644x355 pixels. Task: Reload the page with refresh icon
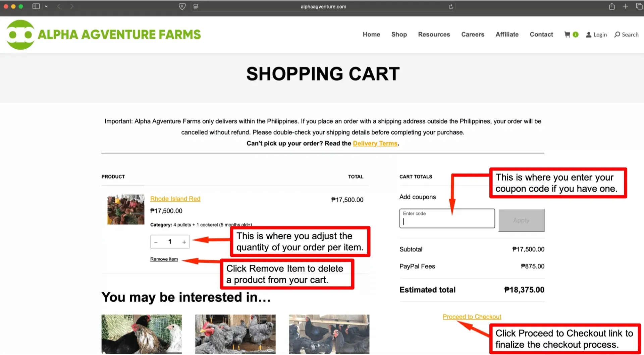tap(451, 7)
